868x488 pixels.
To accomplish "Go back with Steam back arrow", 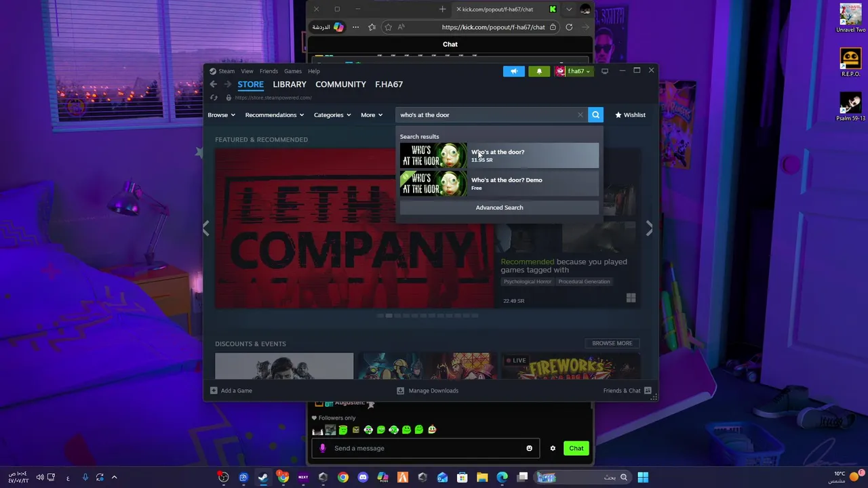I will coord(213,84).
